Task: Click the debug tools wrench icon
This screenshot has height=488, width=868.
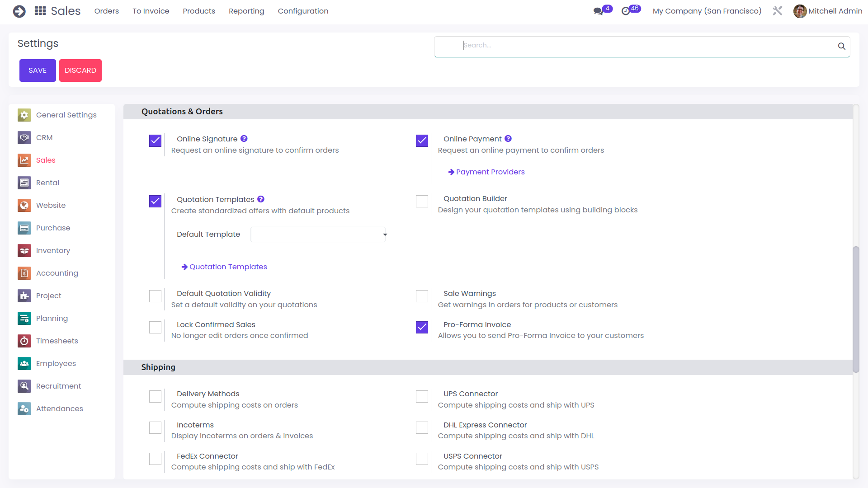Action: [777, 11]
